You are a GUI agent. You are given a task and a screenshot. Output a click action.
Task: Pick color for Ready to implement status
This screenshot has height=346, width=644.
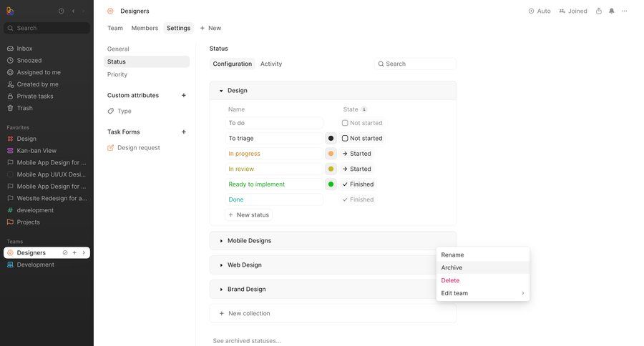331,184
